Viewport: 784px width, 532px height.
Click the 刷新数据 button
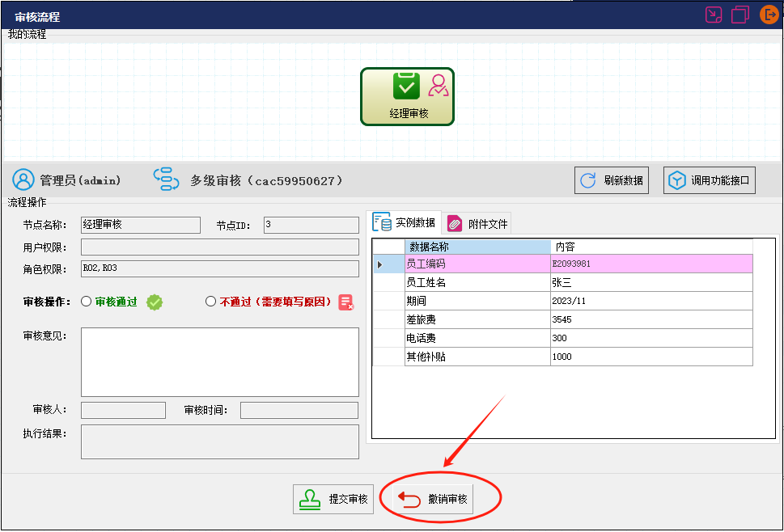point(612,180)
